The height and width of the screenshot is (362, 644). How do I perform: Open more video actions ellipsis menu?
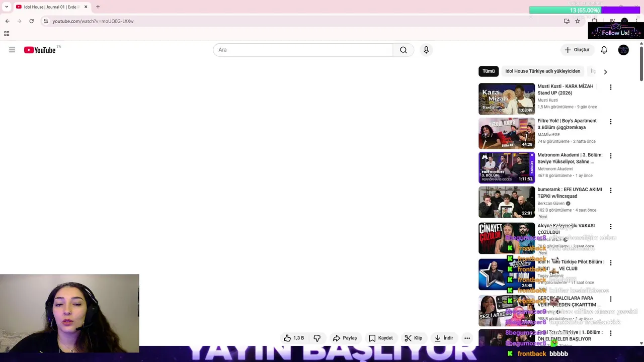[467, 338]
